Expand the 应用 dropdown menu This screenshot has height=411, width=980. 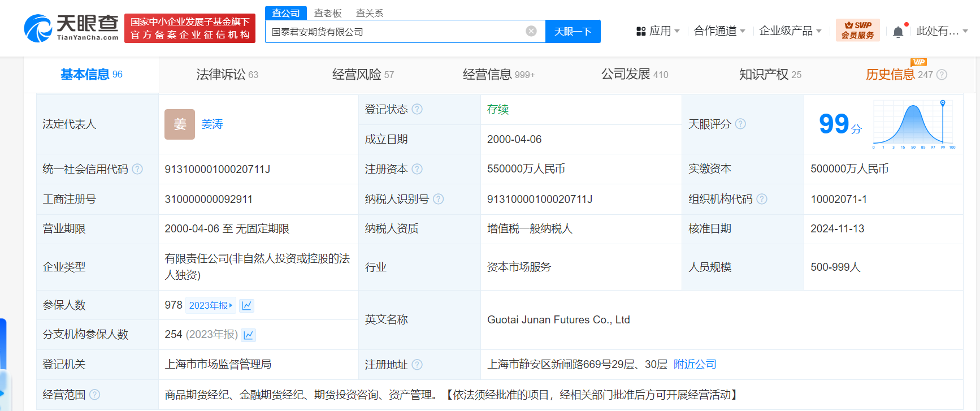click(x=658, y=31)
